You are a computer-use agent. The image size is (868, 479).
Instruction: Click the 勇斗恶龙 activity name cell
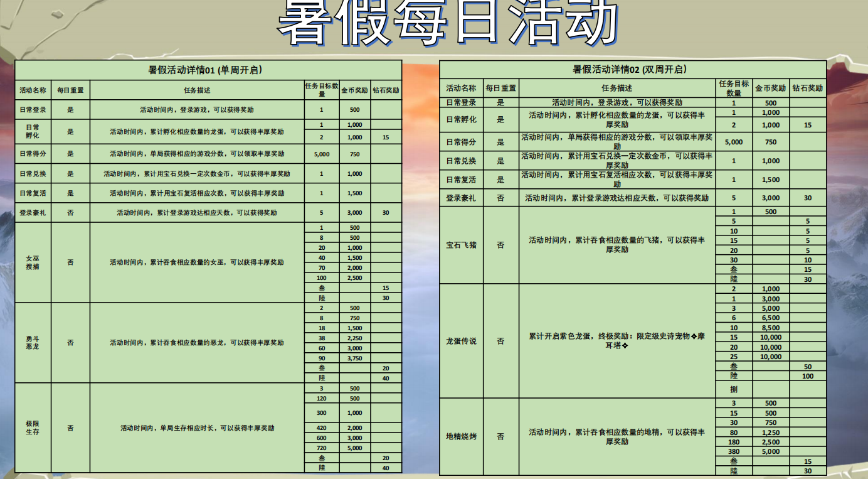[x=33, y=343]
